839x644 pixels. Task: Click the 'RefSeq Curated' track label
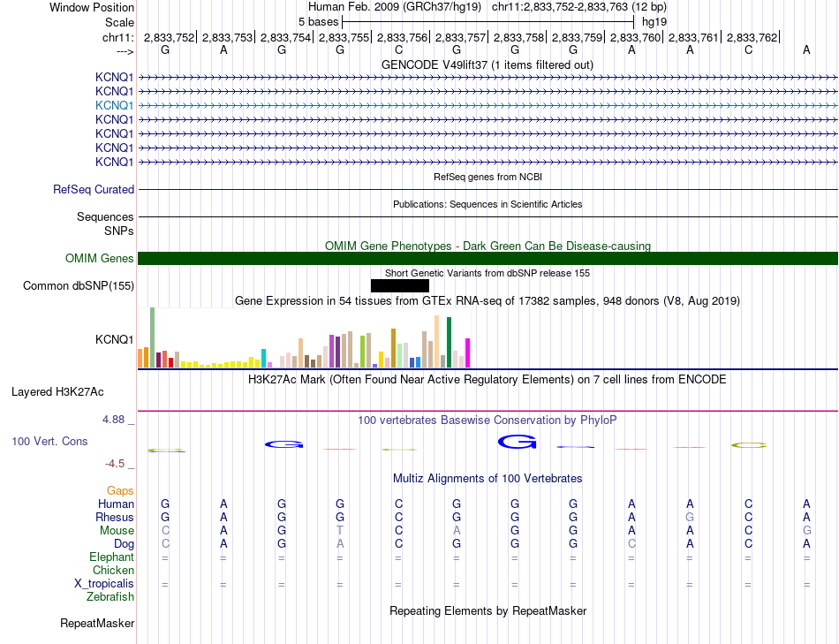(x=94, y=190)
